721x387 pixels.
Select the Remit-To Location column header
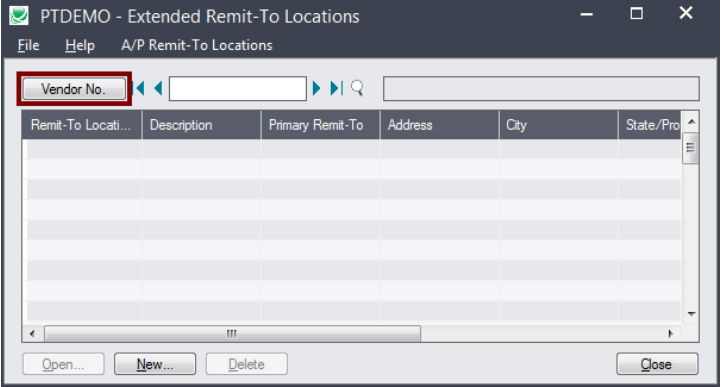(82, 125)
